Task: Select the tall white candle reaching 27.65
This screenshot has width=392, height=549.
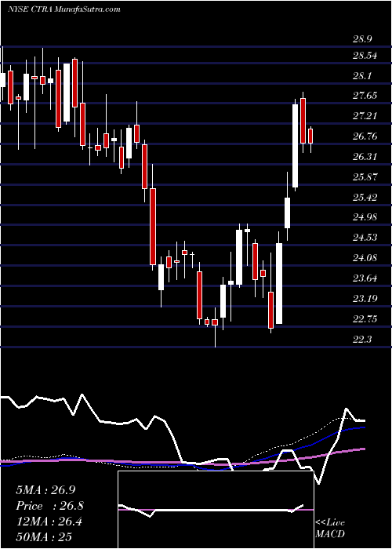Action: tap(295, 145)
